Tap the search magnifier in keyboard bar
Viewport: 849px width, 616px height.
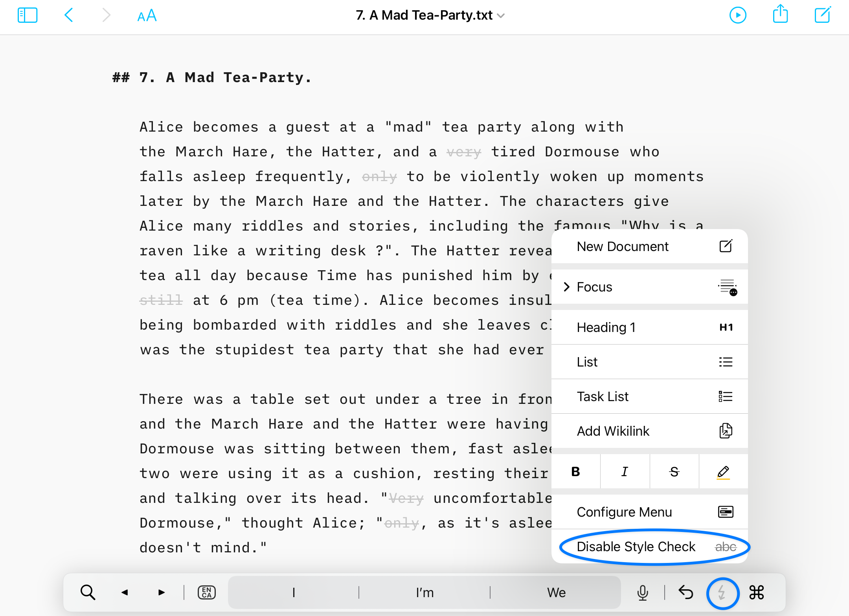[88, 592]
